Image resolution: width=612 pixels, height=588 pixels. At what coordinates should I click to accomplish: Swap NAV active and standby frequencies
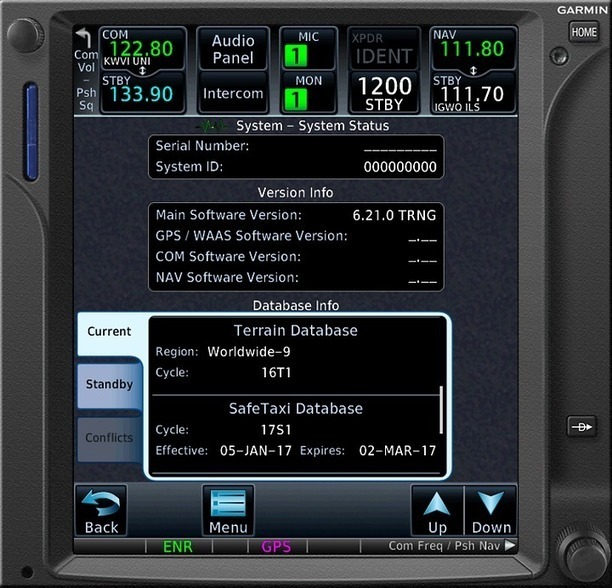pos(473,71)
